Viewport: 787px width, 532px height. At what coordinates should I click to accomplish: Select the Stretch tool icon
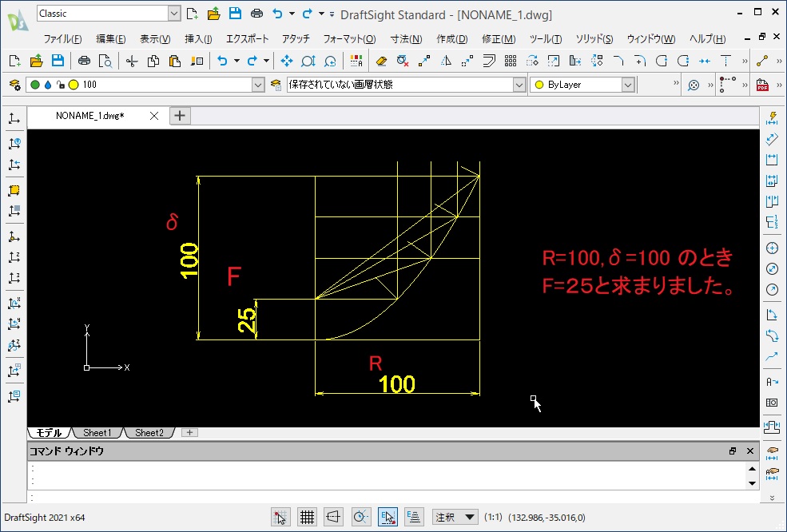(x=575, y=62)
